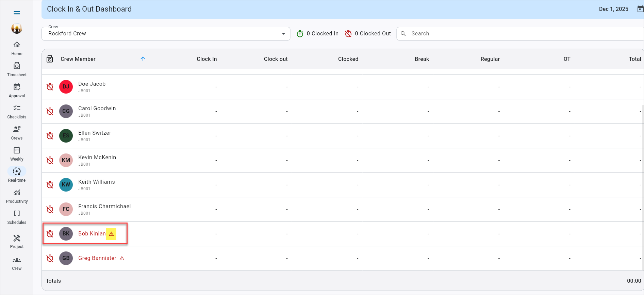This screenshot has width=644, height=295.
Task: Open the Timesheet sidebar item
Action: (17, 70)
